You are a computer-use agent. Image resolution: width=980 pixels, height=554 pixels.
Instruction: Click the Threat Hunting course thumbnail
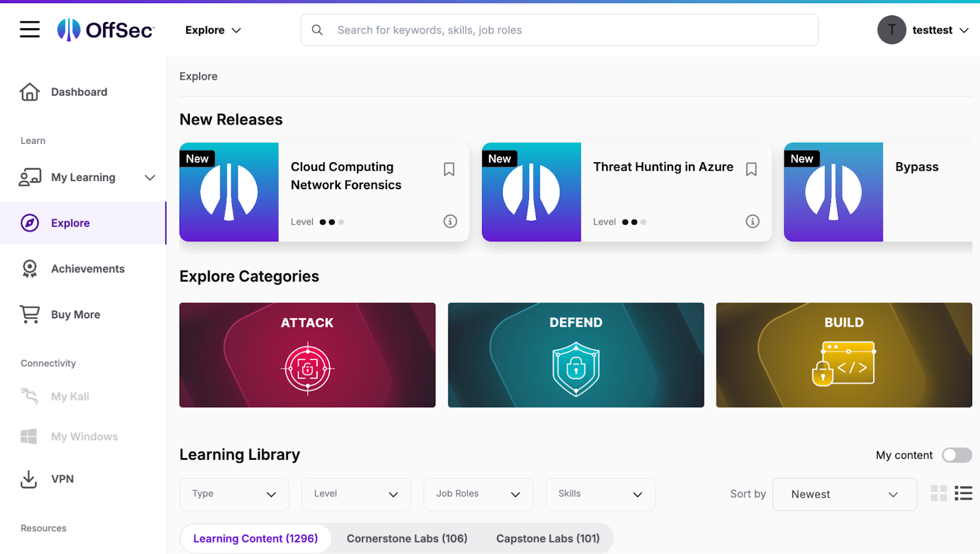point(531,192)
